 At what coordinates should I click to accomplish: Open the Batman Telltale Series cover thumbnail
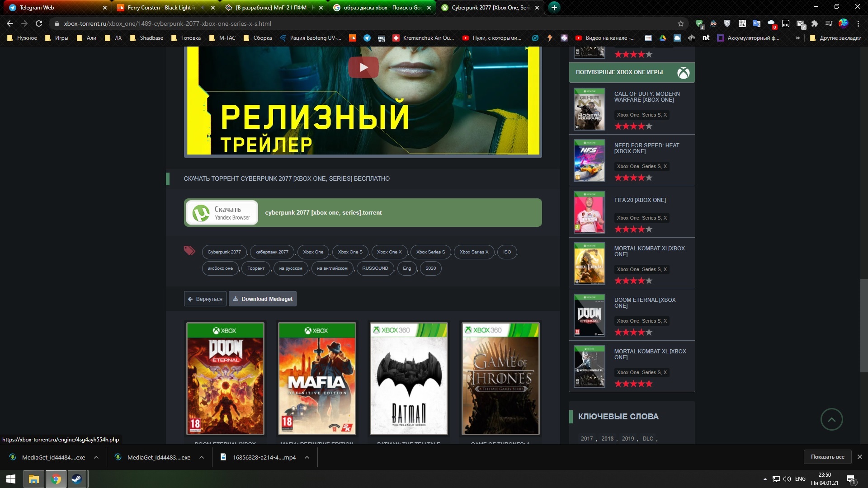point(409,379)
